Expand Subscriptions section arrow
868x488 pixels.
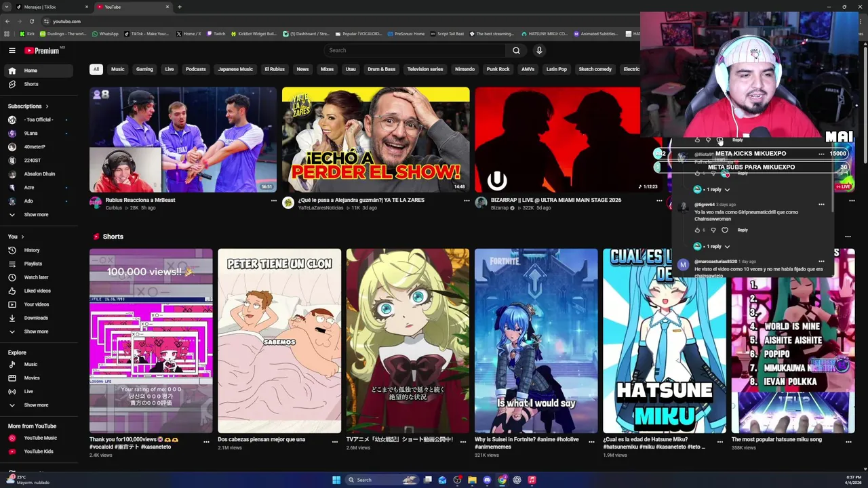(47, 106)
